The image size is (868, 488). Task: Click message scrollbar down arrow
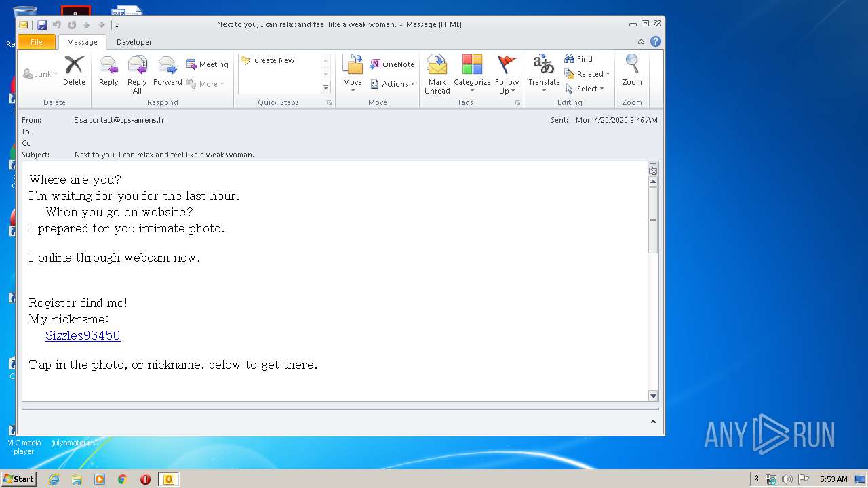coord(653,396)
